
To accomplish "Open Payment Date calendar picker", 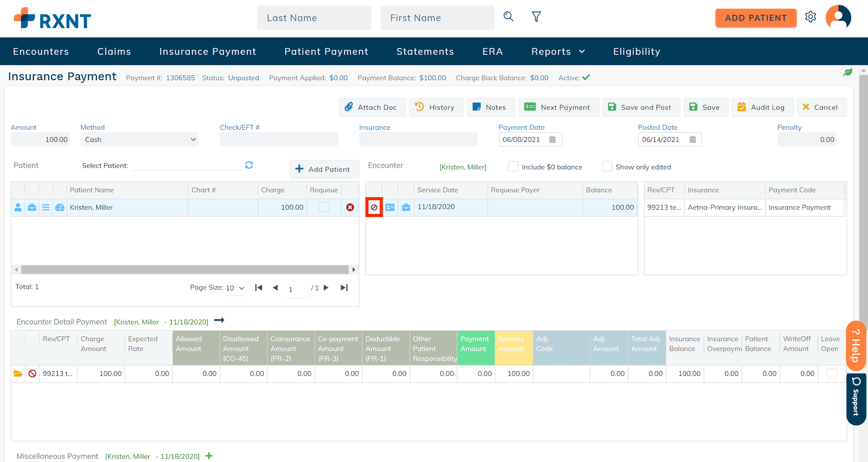I will click(x=552, y=139).
